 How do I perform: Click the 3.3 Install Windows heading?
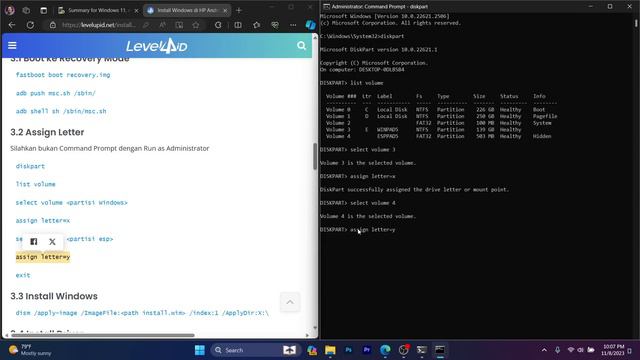tap(54, 296)
